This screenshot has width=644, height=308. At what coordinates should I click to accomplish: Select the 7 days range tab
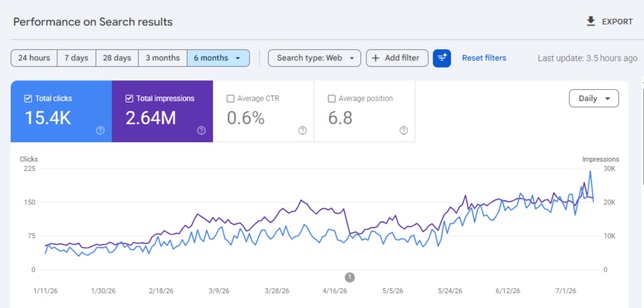pyautogui.click(x=76, y=58)
